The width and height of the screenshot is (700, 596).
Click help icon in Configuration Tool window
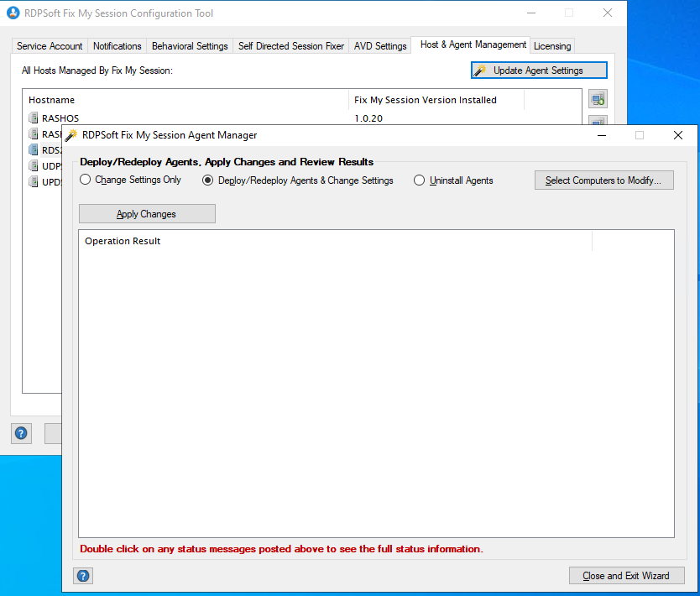[22, 433]
